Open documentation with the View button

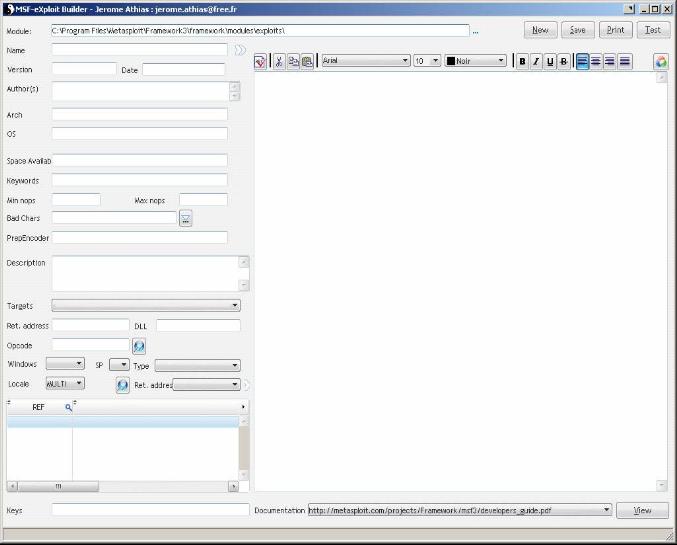(x=642, y=510)
